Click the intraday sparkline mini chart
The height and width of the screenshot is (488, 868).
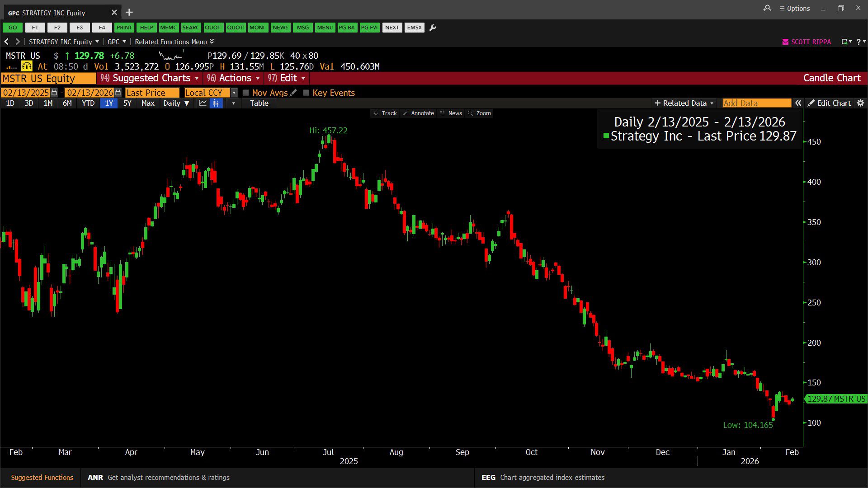click(171, 56)
